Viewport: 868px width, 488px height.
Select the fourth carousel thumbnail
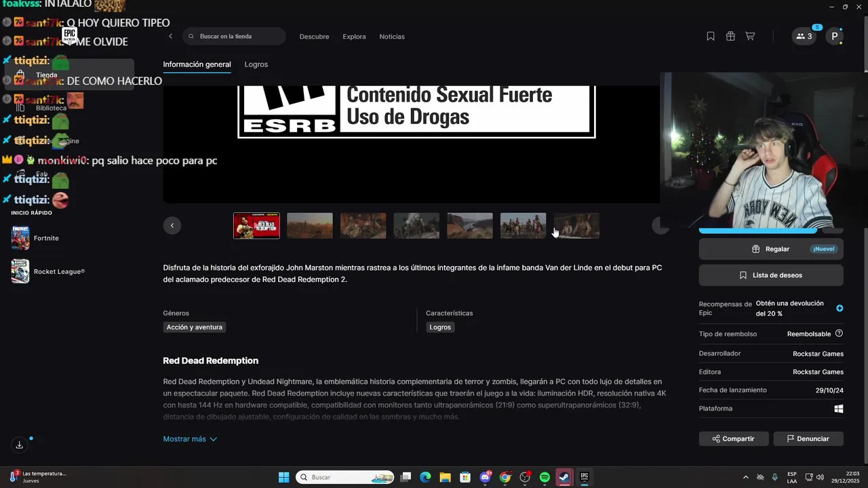(416, 226)
